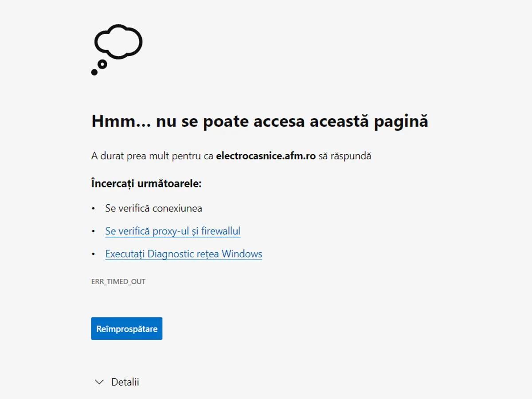Click the small ring bubble under the cloud

point(102,64)
